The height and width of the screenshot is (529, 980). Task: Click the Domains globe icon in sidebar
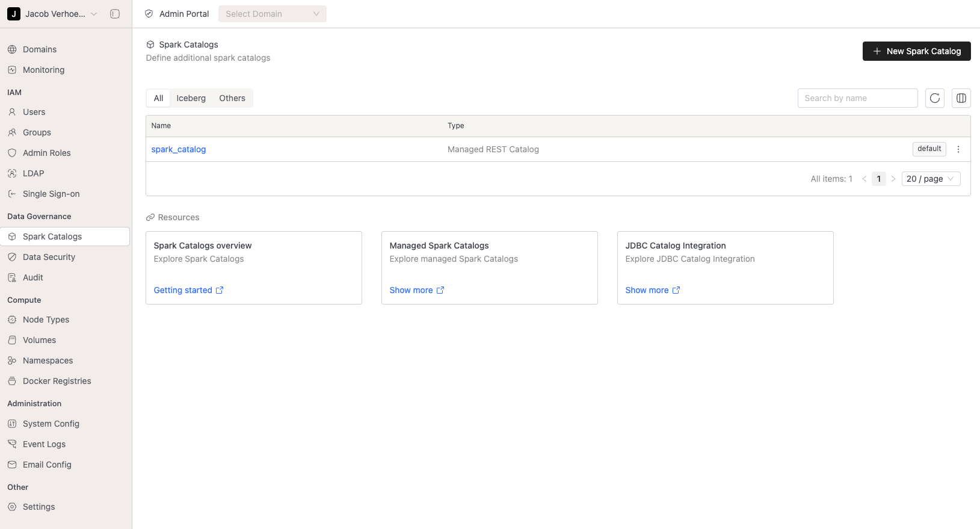(12, 49)
